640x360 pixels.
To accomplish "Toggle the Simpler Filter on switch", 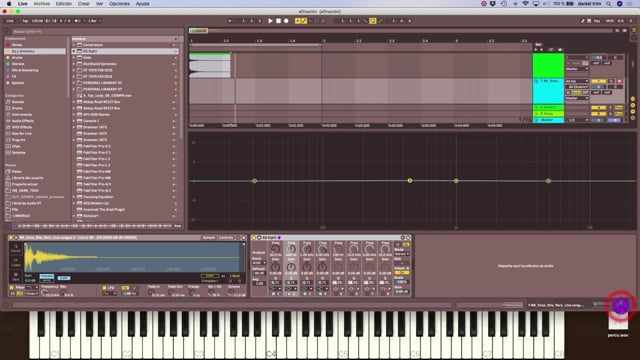I will pos(11,288).
